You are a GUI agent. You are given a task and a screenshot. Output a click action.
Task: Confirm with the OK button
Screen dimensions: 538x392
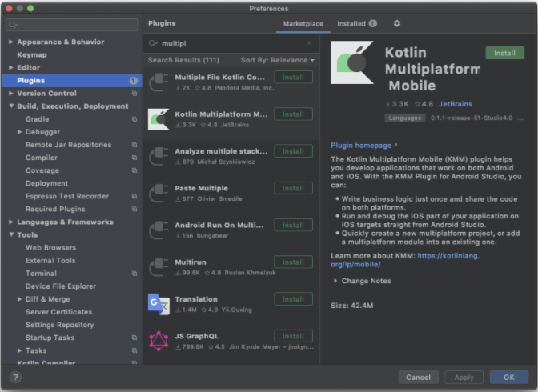(509, 378)
